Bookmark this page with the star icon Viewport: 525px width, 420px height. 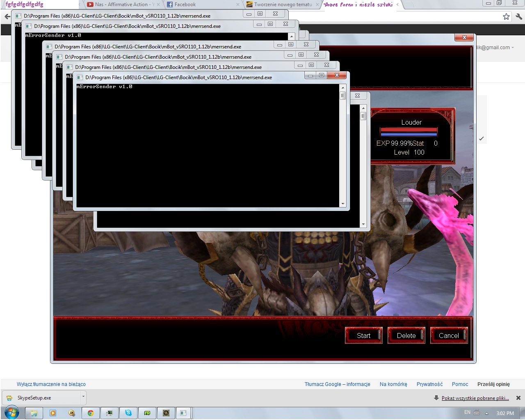506,16
